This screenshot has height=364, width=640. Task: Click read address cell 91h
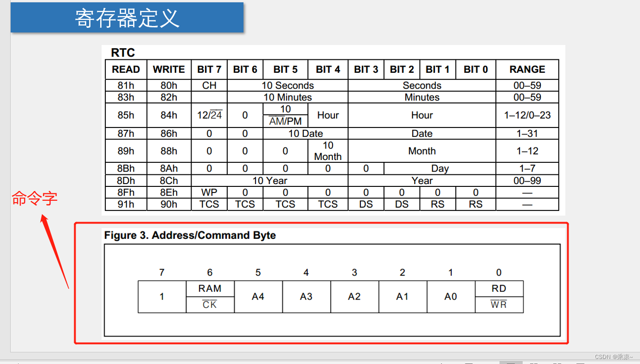(x=126, y=204)
